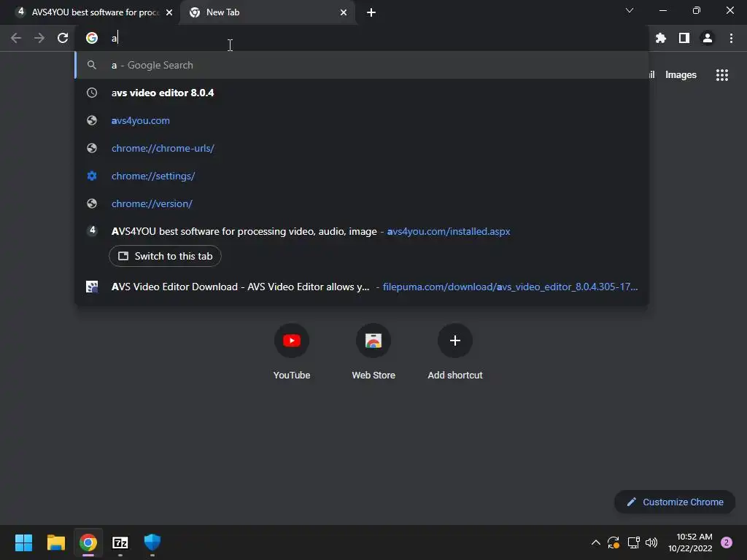This screenshot has width=747, height=560.
Task: Reload the current page
Action: (x=63, y=38)
